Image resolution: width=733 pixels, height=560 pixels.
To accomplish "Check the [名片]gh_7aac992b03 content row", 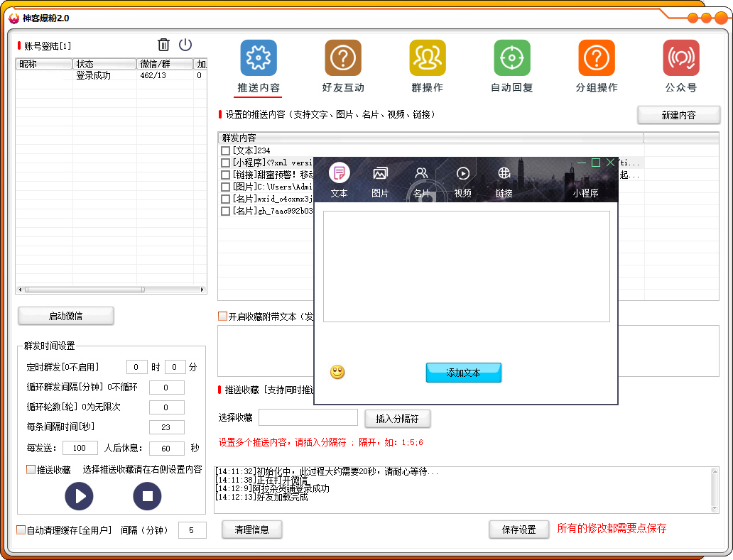I will 225,211.
